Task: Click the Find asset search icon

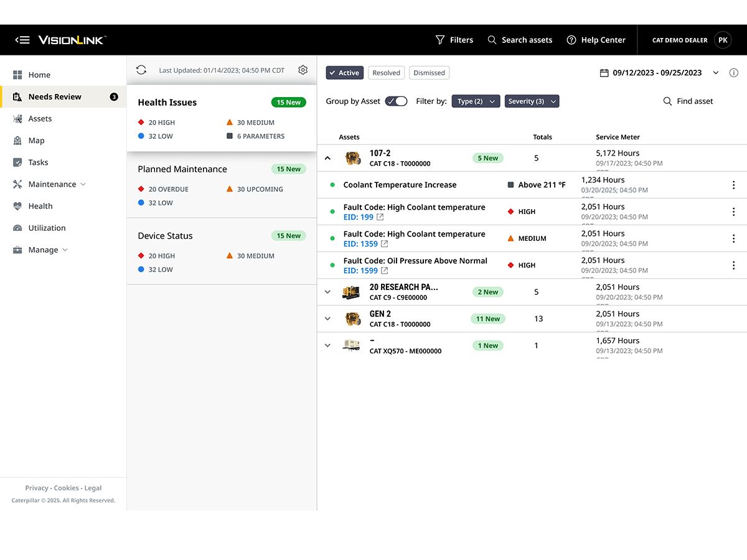Action: point(667,101)
